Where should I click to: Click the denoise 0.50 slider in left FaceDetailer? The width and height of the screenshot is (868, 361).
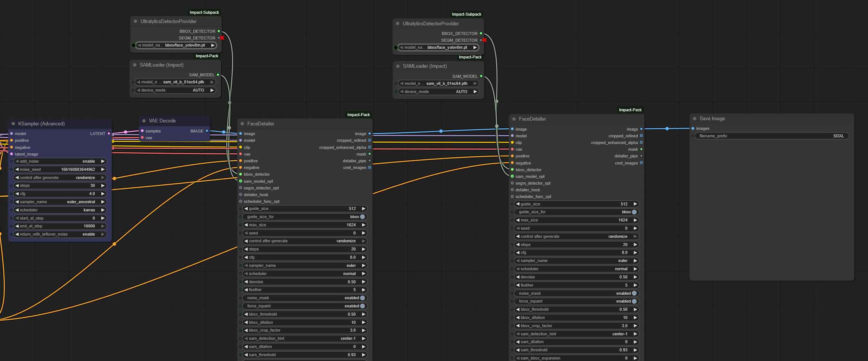click(x=305, y=282)
